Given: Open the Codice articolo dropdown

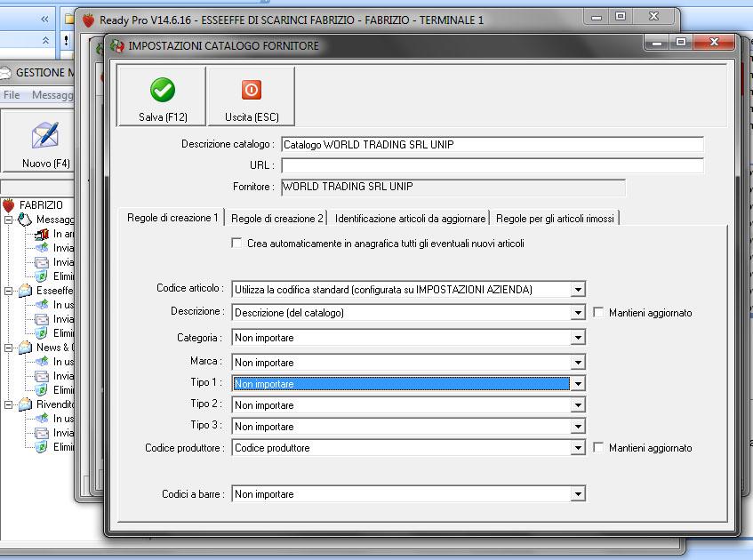Looking at the screenshot, I should tap(578, 290).
